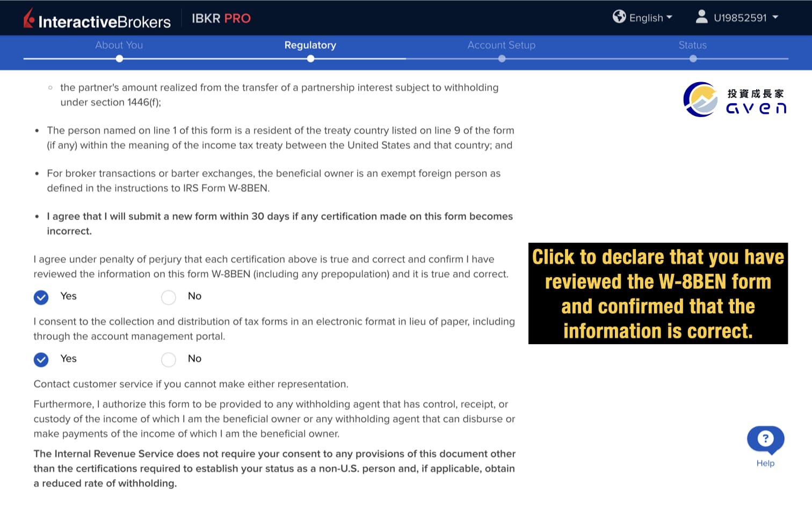Select the globe language icon
The width and height of the screenshot is (812, 508).
[x=619, y=17]
